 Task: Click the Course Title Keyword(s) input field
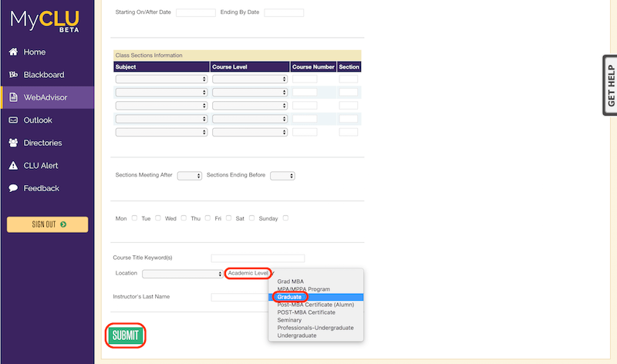258,258
